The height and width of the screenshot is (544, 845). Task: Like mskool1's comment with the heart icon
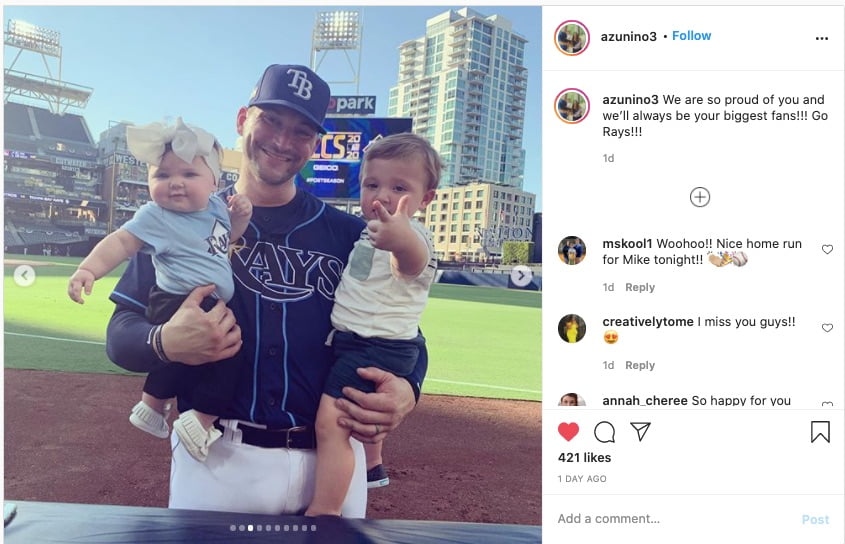[827, 249]
